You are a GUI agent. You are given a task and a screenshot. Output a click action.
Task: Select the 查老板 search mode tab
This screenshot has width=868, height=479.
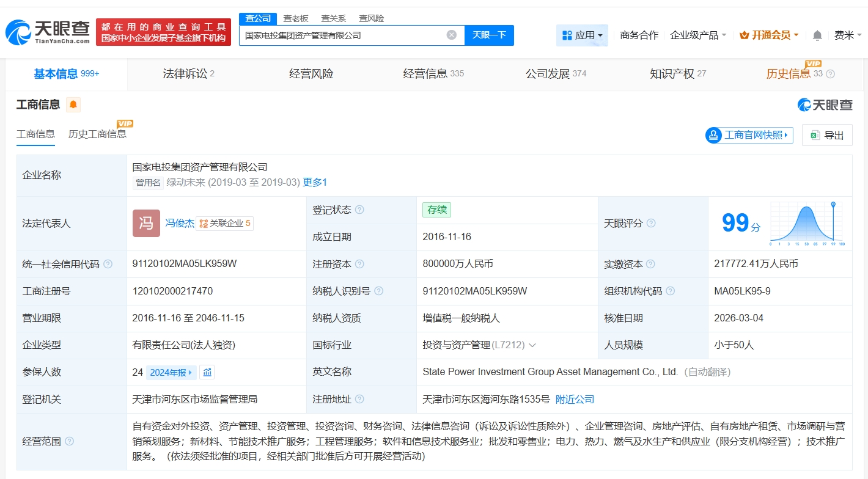pos(296,18)
